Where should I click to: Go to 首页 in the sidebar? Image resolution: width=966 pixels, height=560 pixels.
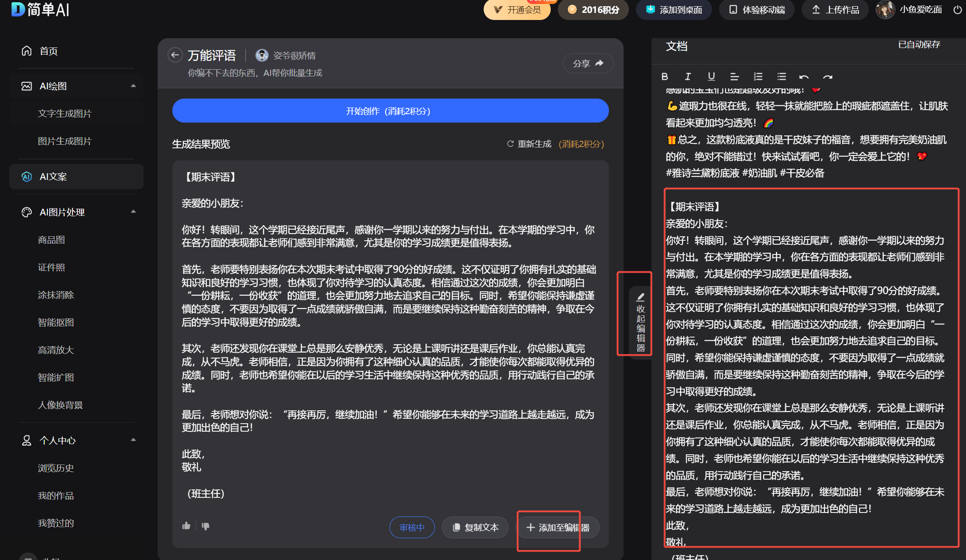coord(48,51)
